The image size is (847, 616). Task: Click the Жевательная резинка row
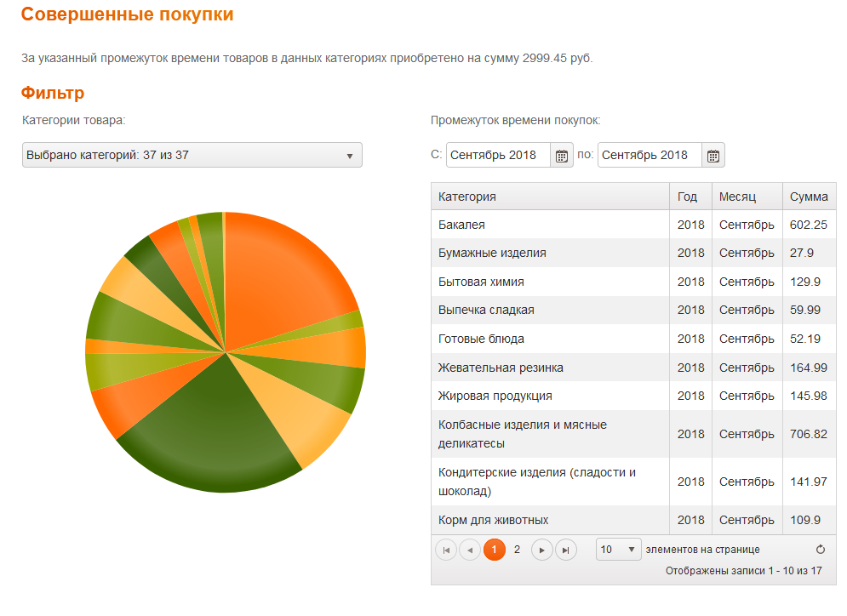(633, 368)
